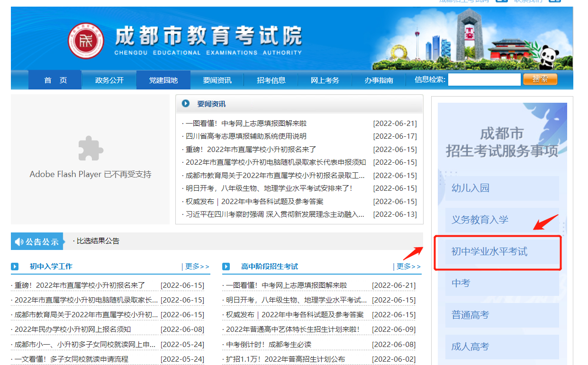Click the Adobe Flash puzzle piece icon
Image resolution: width=588 pixels, height=365 pixels.
[x=90, y=148]
